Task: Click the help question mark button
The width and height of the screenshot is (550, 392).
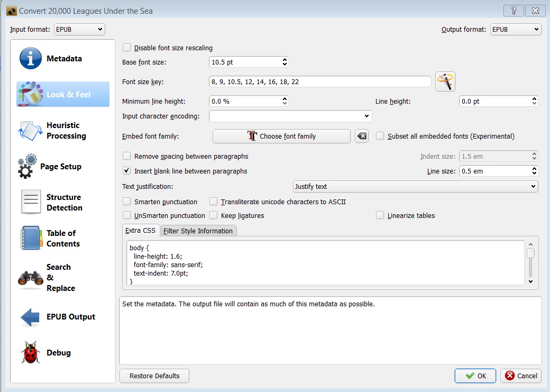Action: [514, 11]
